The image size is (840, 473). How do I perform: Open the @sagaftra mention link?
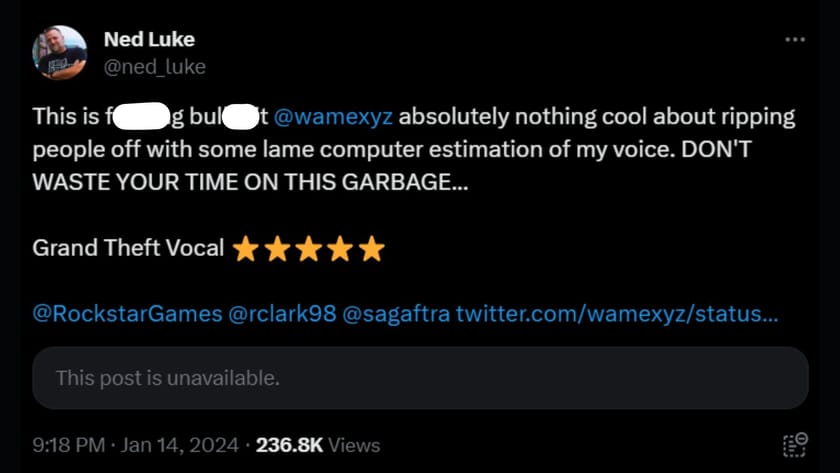(395, 314)
